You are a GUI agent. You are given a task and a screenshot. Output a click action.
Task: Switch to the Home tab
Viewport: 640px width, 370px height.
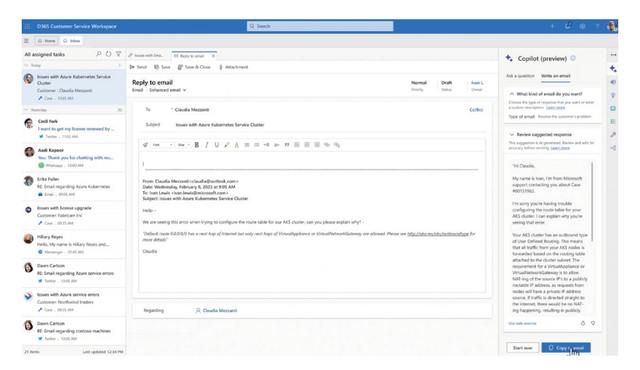click(x=47, y=41)
